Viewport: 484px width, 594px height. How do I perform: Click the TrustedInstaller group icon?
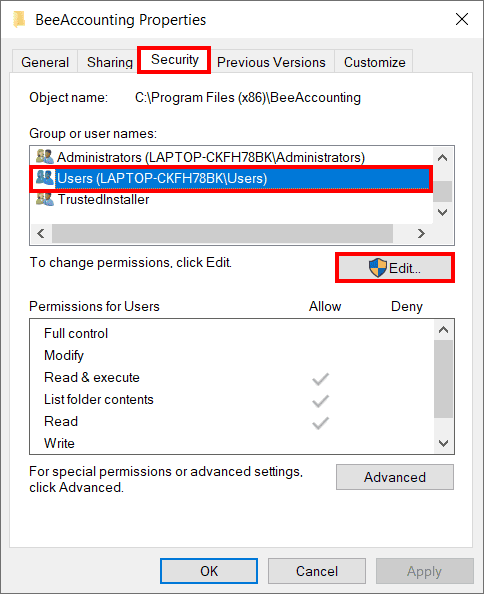coord(45,199)
